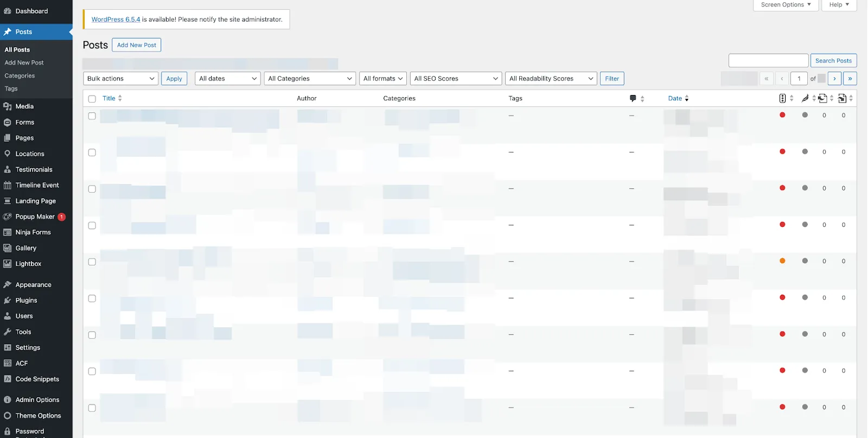Expand the Help panel
Screen dimensions: 868x438
(x=839, y=5)
